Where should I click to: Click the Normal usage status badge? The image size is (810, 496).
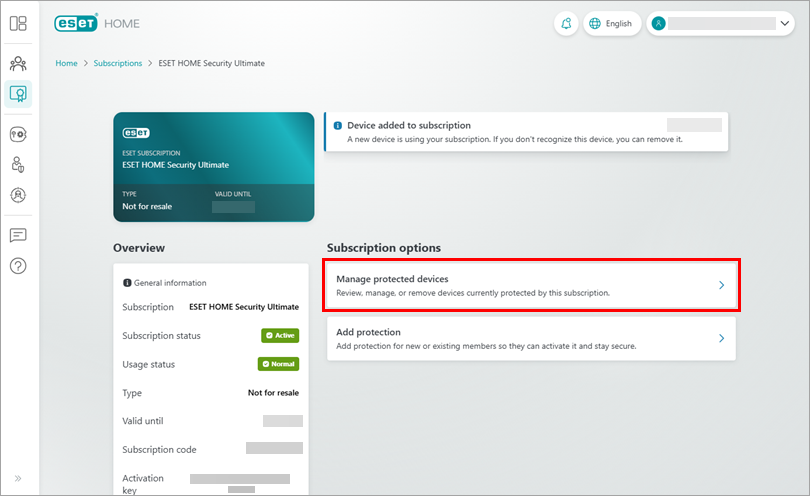click(x=278, y=364)
